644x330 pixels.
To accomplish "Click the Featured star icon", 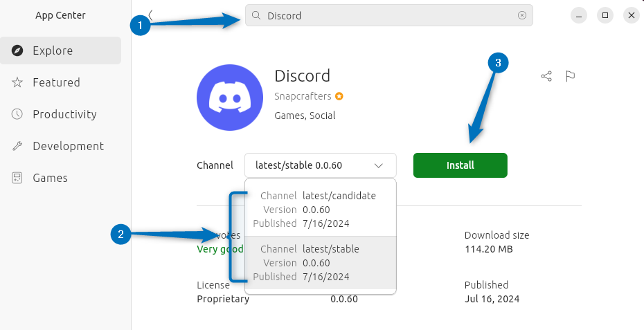I will (x=17, y=82).
